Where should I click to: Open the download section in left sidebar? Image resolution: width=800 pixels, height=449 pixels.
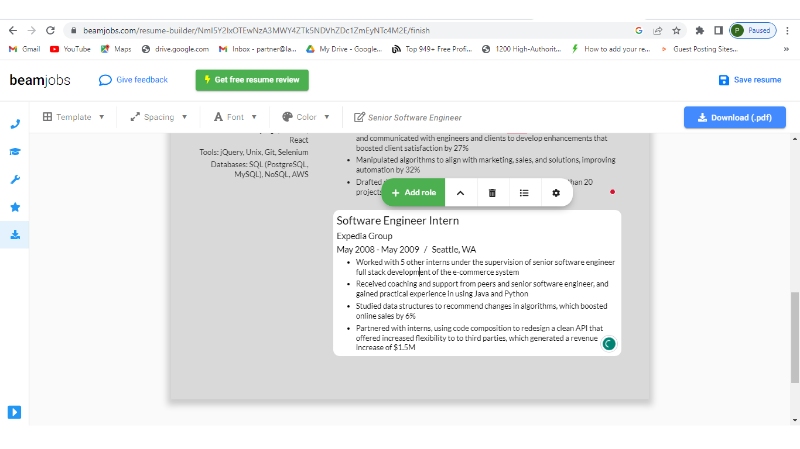point(15,235)
